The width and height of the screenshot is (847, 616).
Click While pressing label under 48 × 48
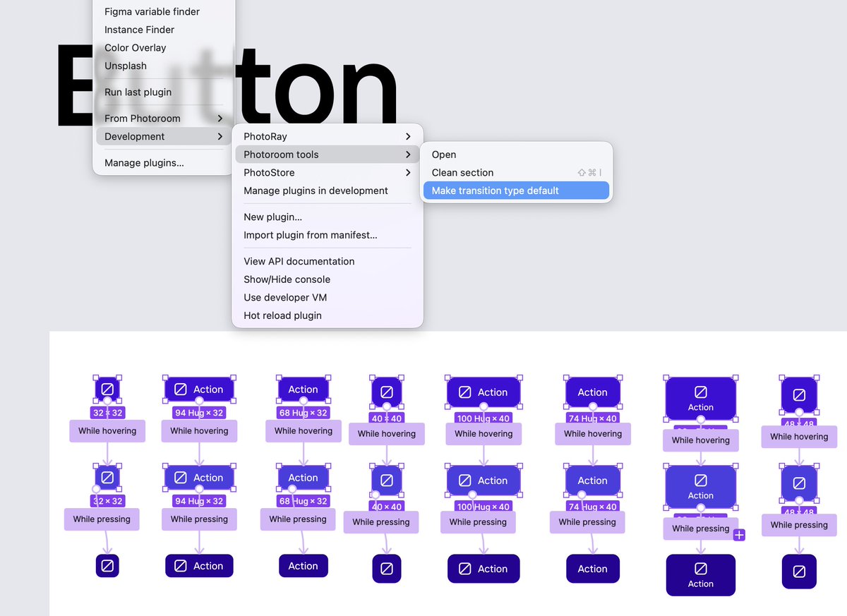(x=799, y=525)
